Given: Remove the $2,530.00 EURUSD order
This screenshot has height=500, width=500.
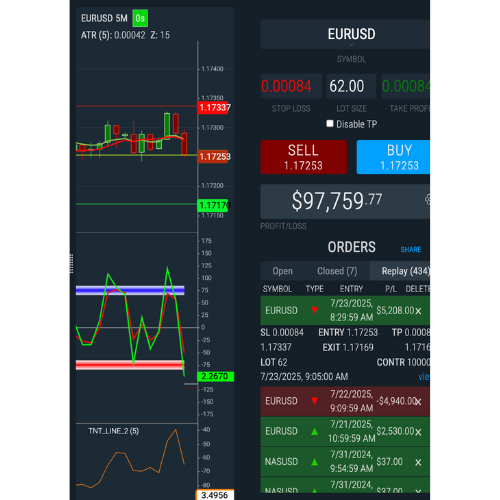Looking at the screenshot, I should pos(418,432).
